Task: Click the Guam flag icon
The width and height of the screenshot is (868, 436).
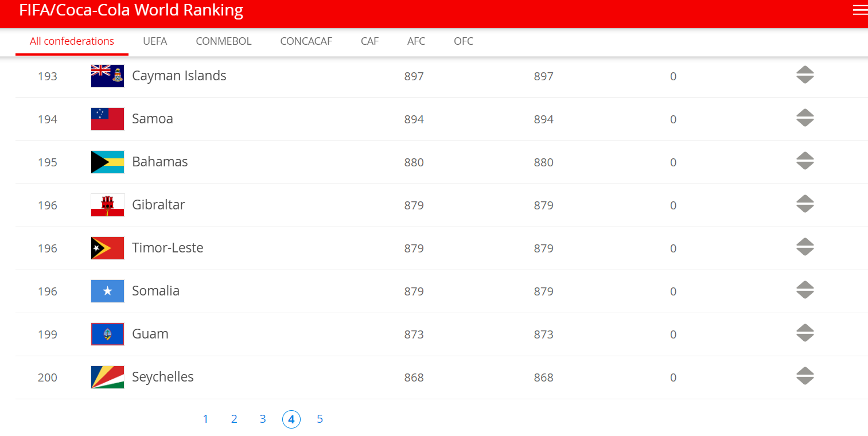Action: (x=108, y=334)
